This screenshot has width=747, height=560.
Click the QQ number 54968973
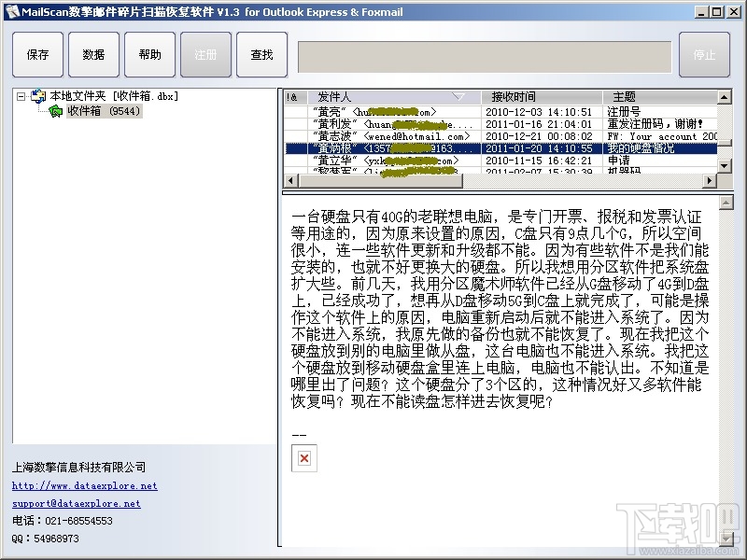56,539
